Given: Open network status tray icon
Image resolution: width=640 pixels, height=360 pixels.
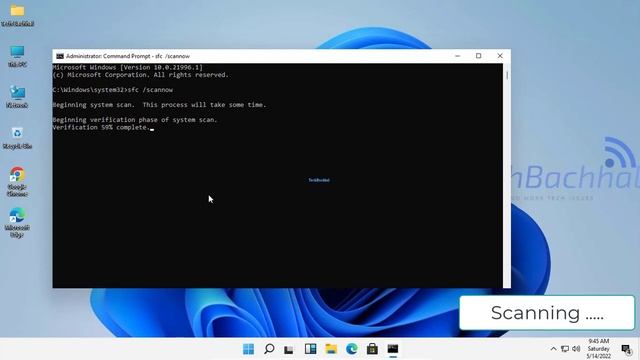Looking at the screenshot, I should click(x=565, y=349).
